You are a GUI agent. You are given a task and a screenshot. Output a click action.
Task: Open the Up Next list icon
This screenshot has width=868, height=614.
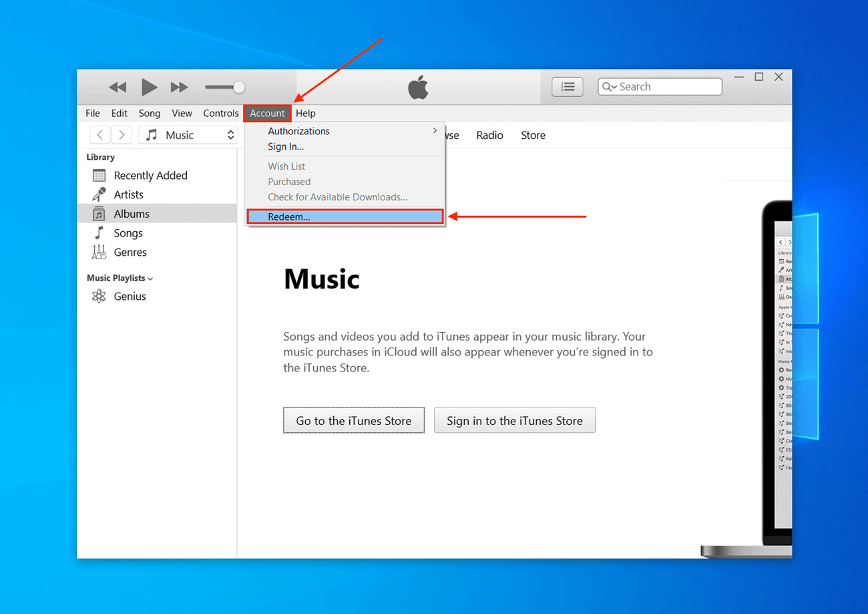tap(568, 86)
